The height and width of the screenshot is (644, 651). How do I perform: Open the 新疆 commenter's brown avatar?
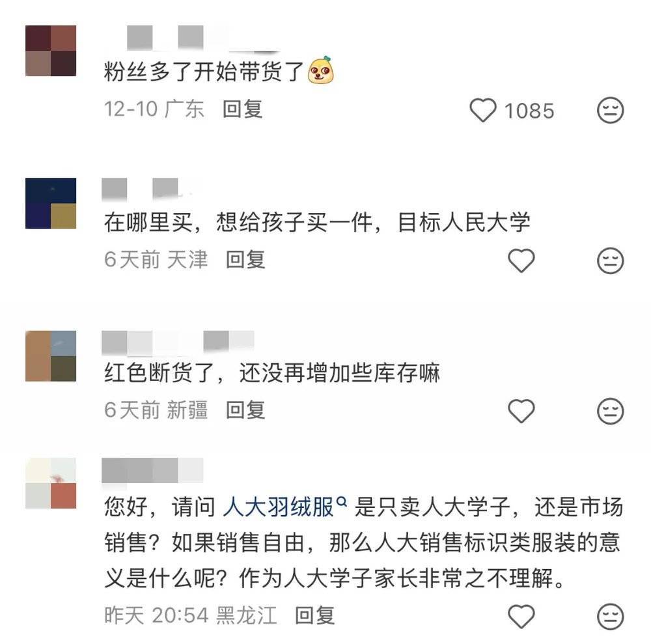pos(51,356)
